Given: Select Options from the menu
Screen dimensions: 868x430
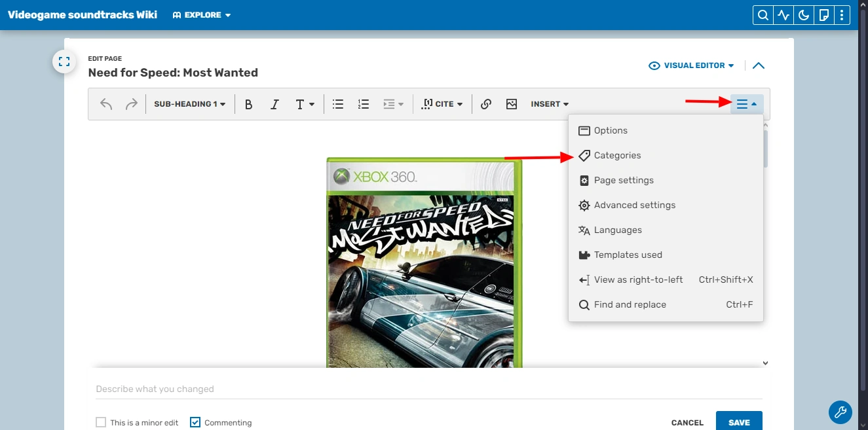Looking at the screenshot, I should (666, 130).
